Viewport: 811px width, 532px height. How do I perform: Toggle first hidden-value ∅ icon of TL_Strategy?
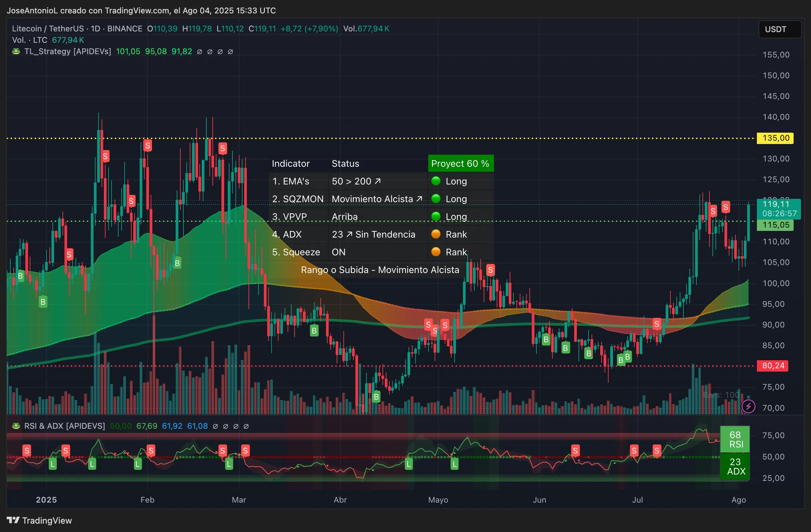[x=200, y=52]
